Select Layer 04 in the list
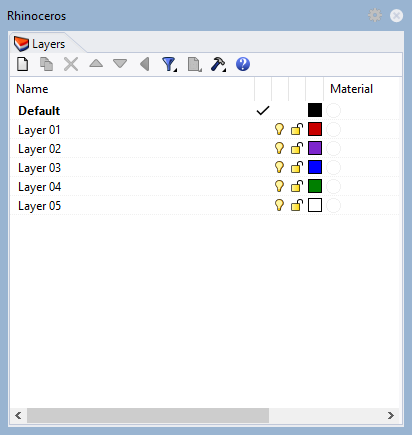412x435 pixels. [x=205, y=186]
